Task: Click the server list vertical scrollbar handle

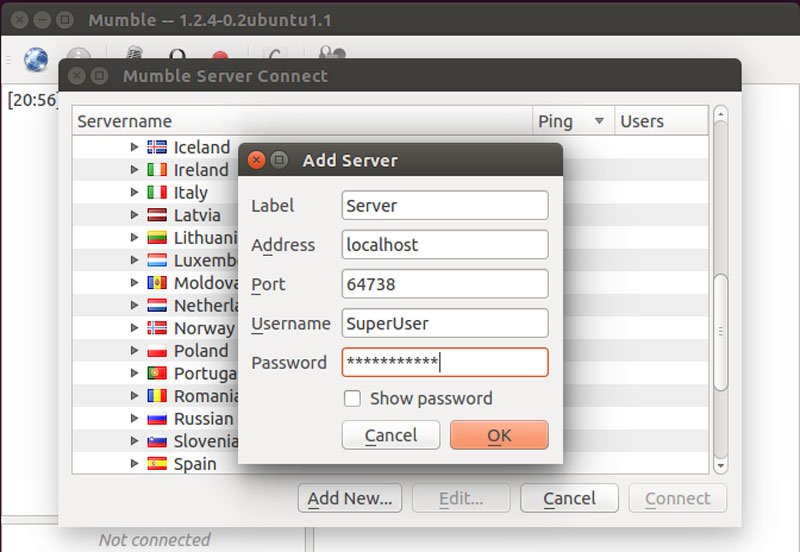Action: (720, 332)
